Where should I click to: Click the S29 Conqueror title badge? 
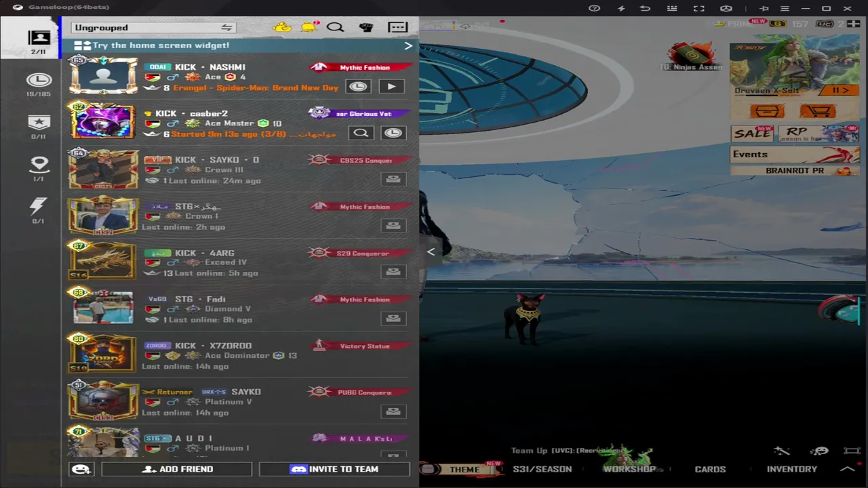[x=361, y=253]
